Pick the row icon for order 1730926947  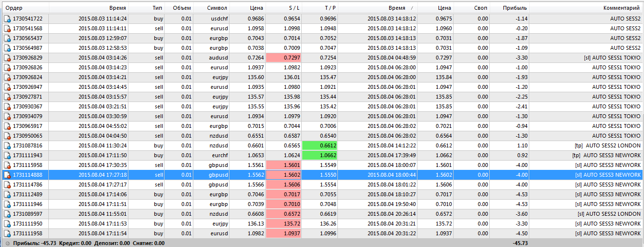7,87
